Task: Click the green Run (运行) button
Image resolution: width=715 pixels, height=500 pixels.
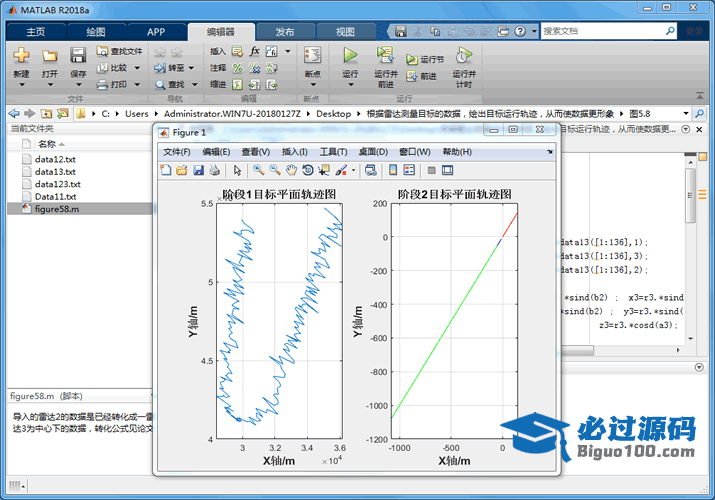Action: 350,55
